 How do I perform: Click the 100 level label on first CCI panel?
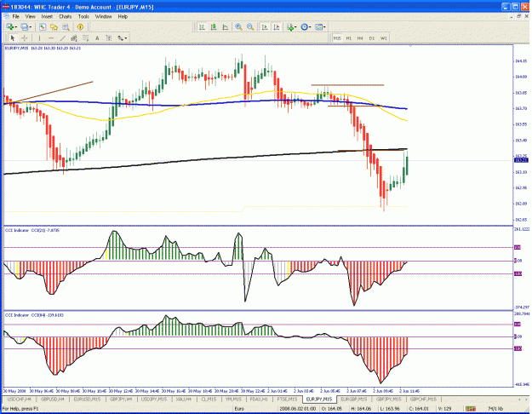(x=518, y=248)
